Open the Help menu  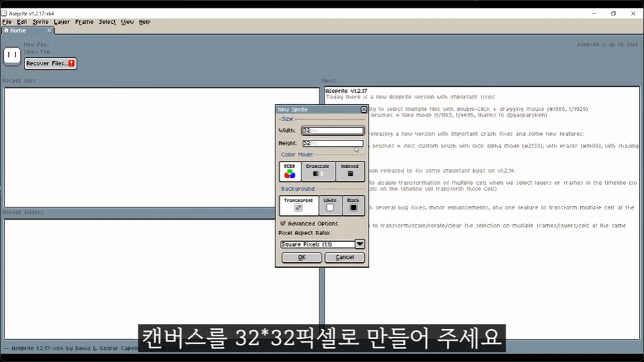tap(144, 22)
